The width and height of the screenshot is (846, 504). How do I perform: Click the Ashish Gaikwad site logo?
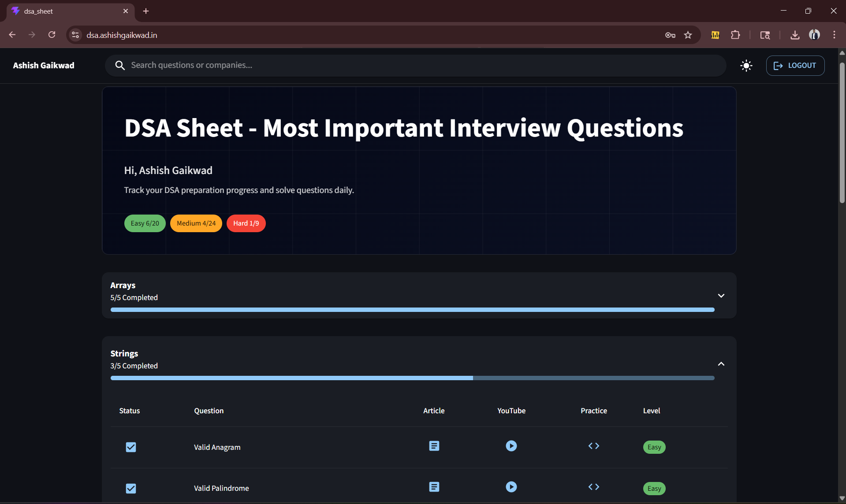44,65
